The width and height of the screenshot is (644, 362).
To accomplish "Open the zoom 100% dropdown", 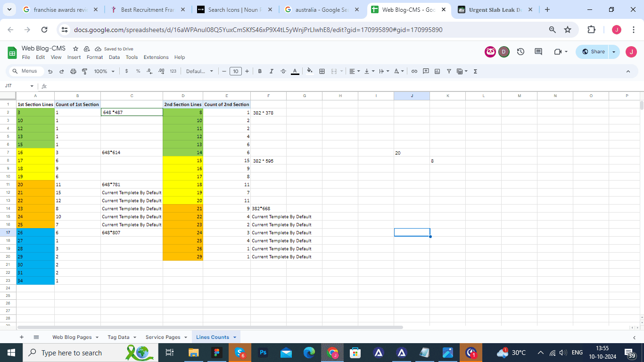I will [104, 71].
